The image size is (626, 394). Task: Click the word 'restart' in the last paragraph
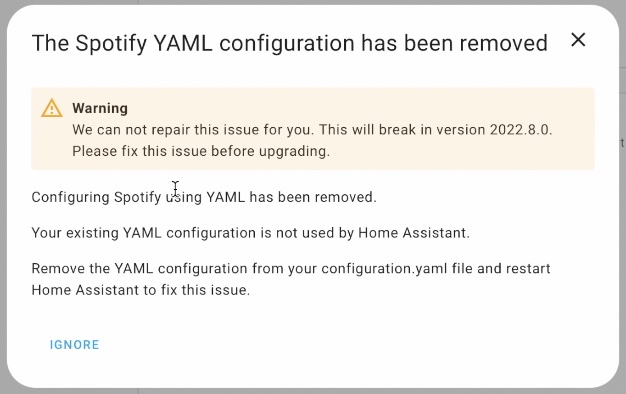(x=528, y=269)
